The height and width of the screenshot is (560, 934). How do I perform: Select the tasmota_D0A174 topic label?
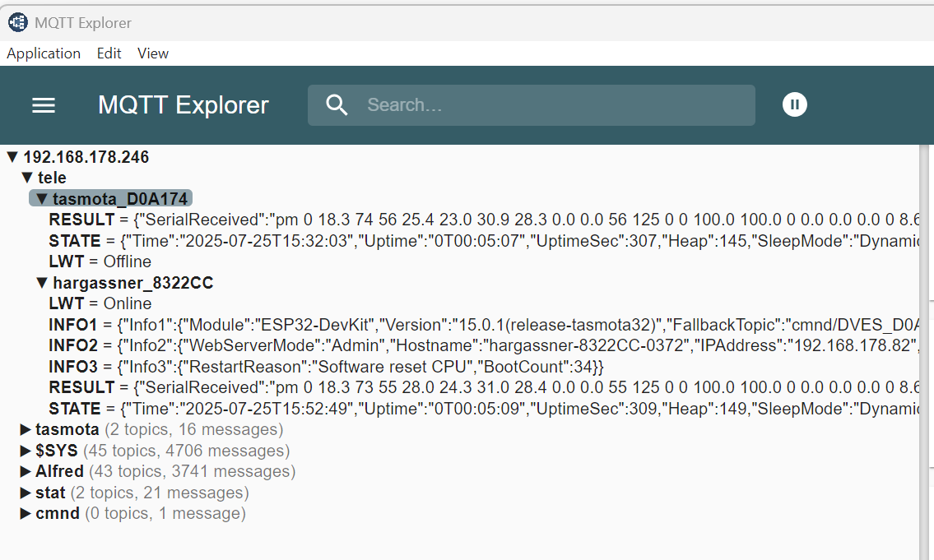pyautogui.click(x=120, y=199)
